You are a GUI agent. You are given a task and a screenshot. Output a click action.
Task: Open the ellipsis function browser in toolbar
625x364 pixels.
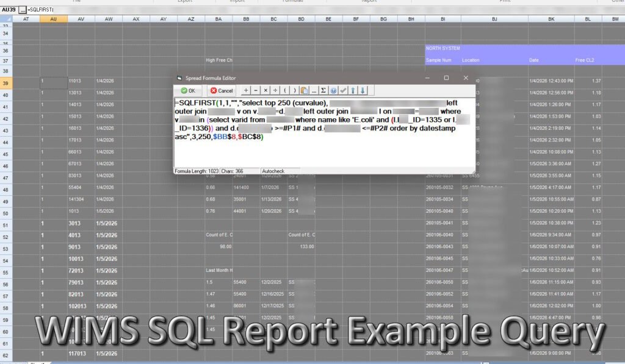pos(314,91)
